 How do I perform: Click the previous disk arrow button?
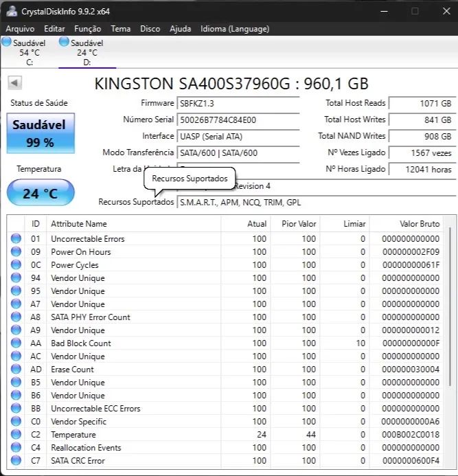coord(14,82)
